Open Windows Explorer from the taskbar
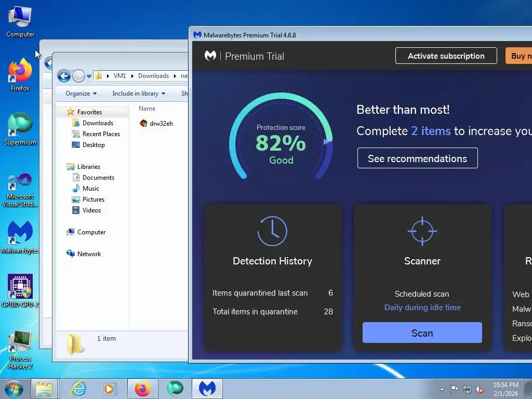Viewport: 532px width, 399px height. tap(45, 389)
